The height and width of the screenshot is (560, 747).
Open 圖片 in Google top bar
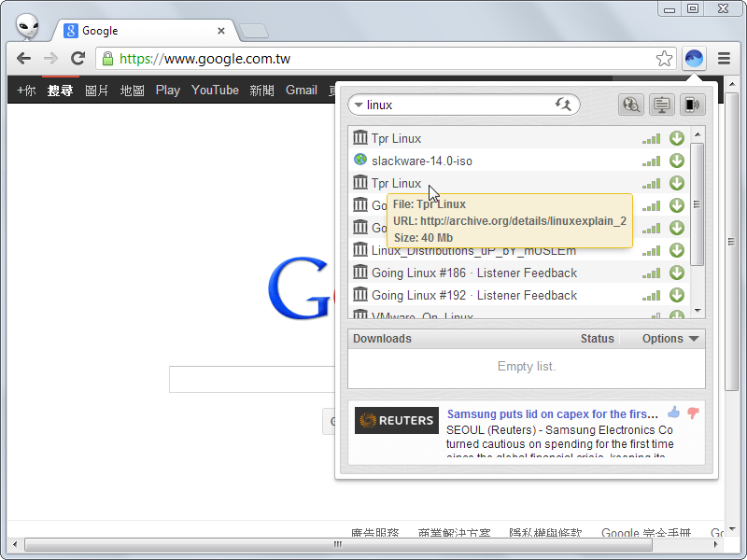[x=97, y=90]
